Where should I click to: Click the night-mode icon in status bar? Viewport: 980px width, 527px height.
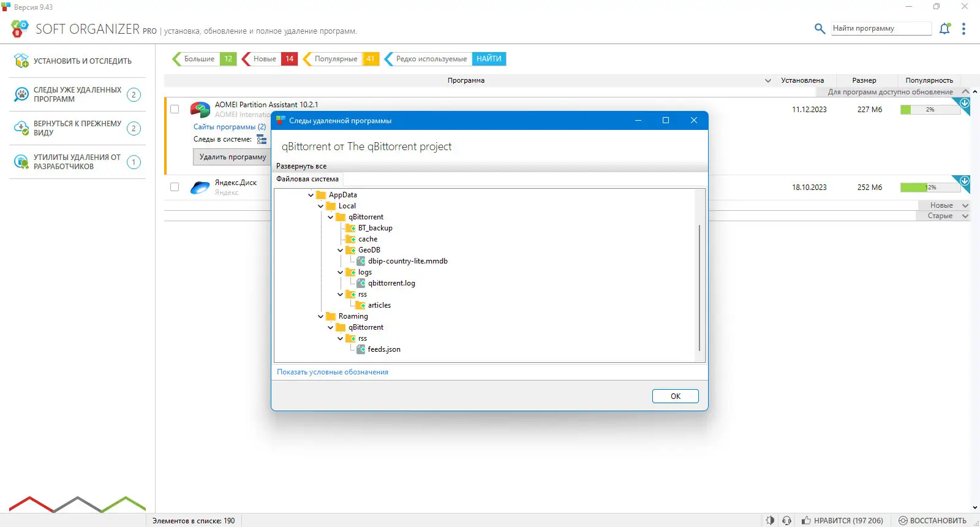point(770,520)
